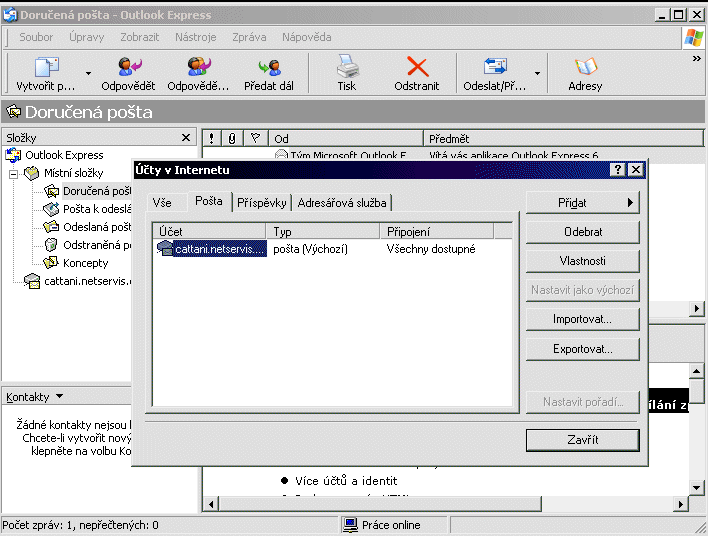The height and width of the screenshot is (536, 708).
Task: Click the Přidat button in accounts dialog
Action: point(582,203)
